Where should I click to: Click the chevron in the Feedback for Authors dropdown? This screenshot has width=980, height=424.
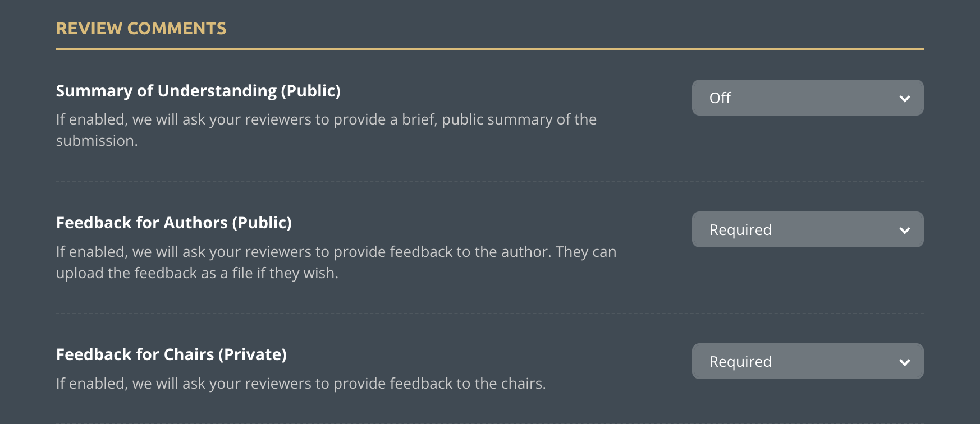pyautogui.click(x=904, y=231)
